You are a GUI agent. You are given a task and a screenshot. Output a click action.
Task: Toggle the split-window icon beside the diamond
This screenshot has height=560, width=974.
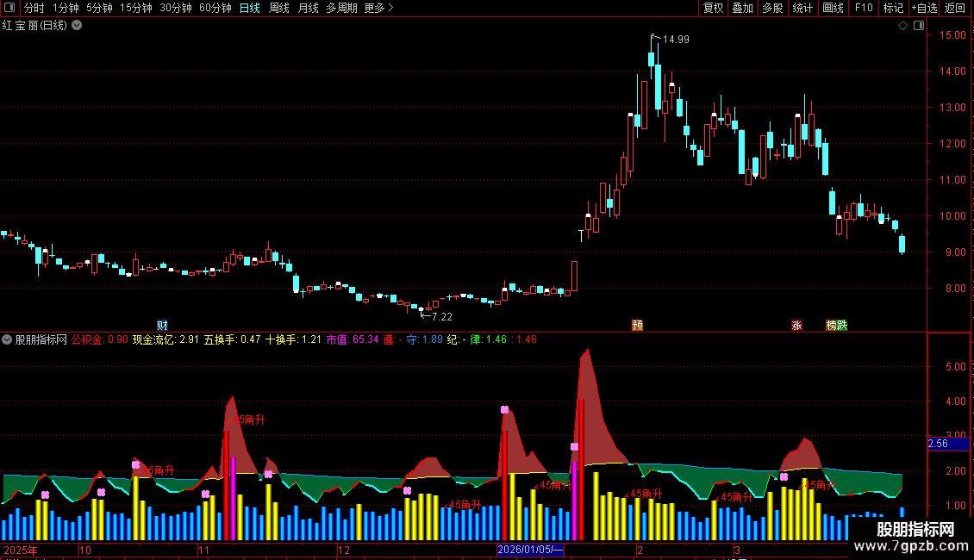tap(919, 26)
